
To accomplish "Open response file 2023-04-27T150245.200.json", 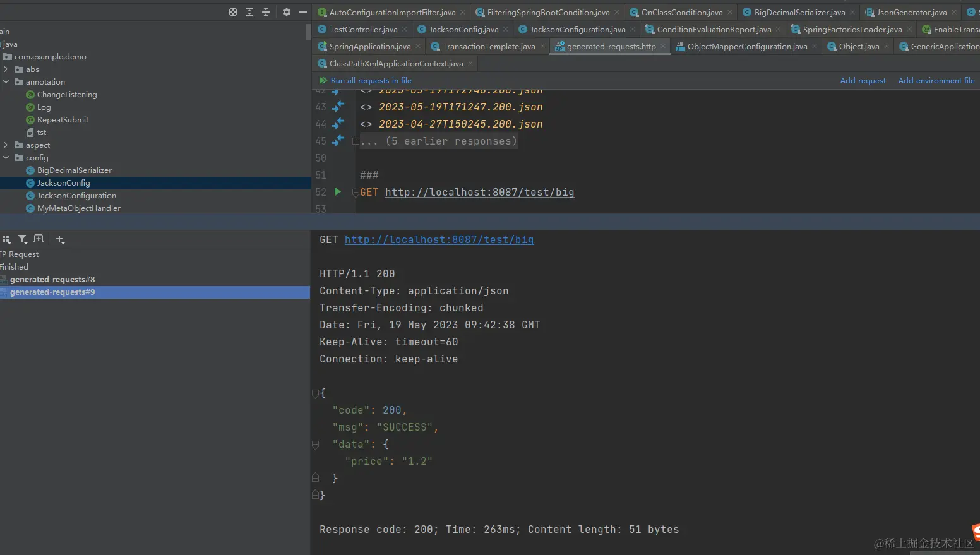I will click(x=460, y=124).
